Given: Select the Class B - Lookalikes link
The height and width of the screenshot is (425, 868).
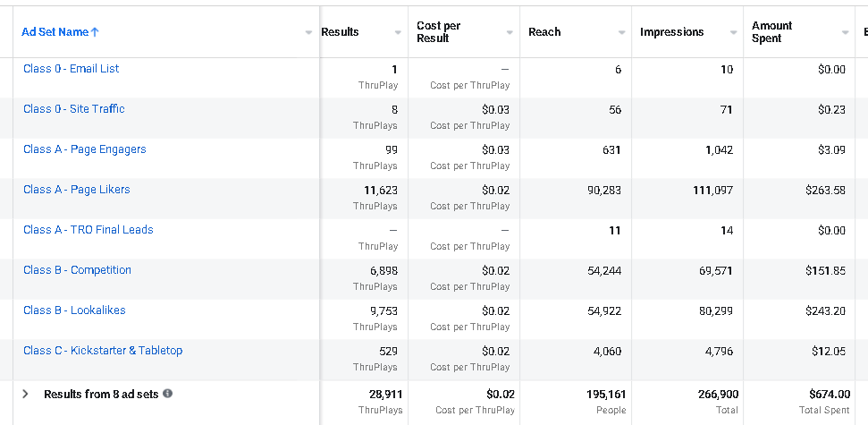Looking at the screenshot, I should pyautogui.click(x=74, y=310).
